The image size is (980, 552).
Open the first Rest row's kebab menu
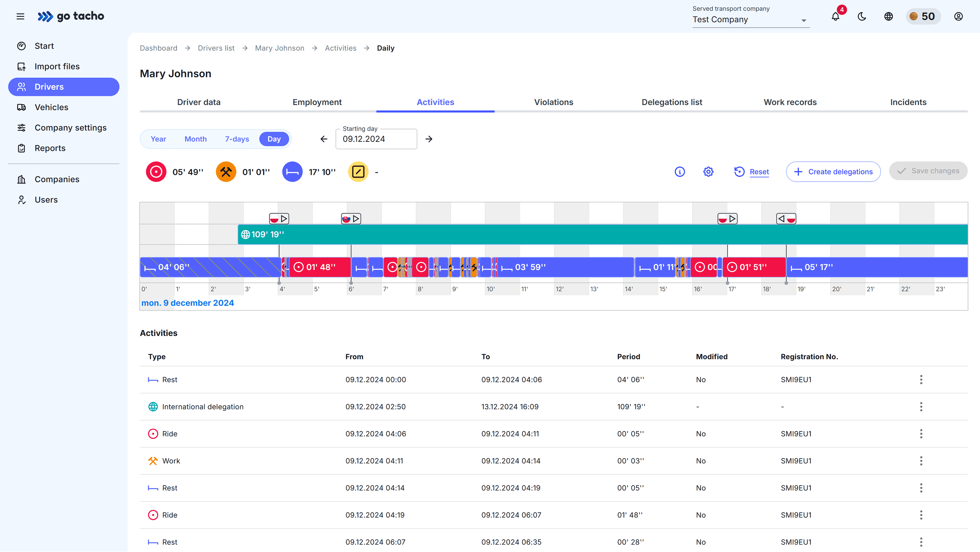921,380
